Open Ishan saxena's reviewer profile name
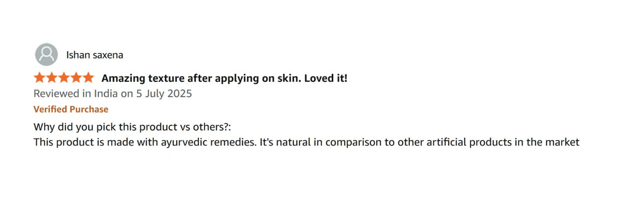 (95, 55)
